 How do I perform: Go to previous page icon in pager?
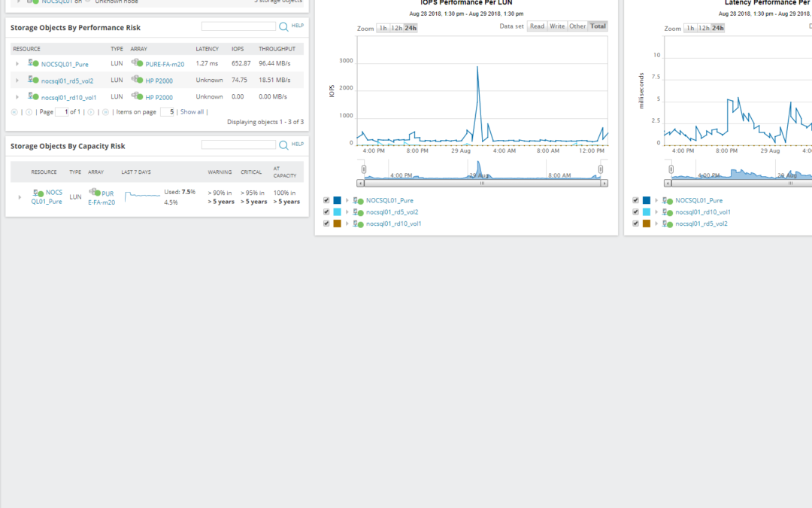click(x=29, y=112)
